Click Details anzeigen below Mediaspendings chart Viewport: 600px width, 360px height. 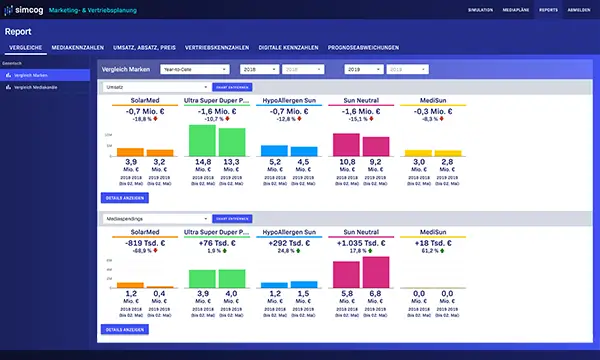click(x=125, y=329)
